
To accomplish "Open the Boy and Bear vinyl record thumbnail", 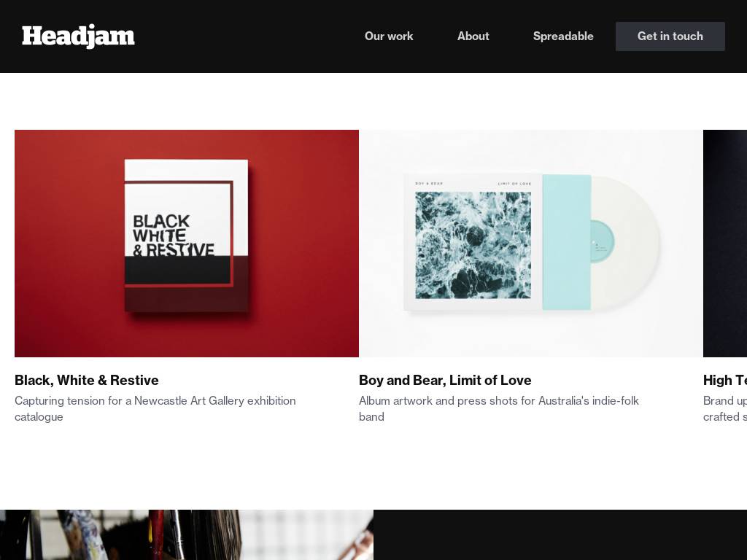I will pos(531,244).
